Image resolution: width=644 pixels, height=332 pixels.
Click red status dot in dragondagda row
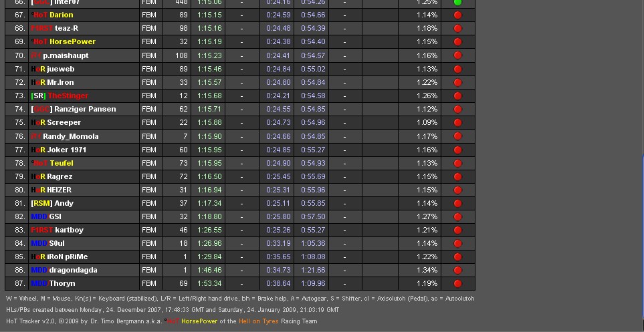(x=457, y=271)
